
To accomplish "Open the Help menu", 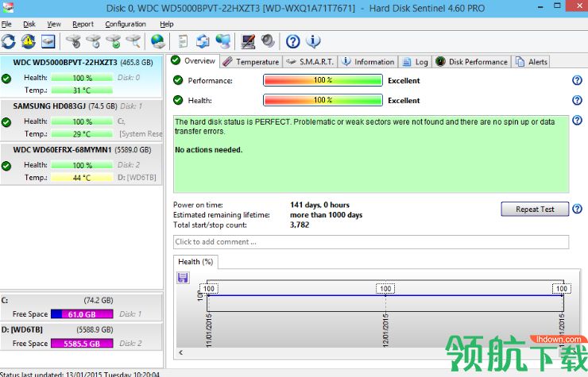I will point(167,24).
